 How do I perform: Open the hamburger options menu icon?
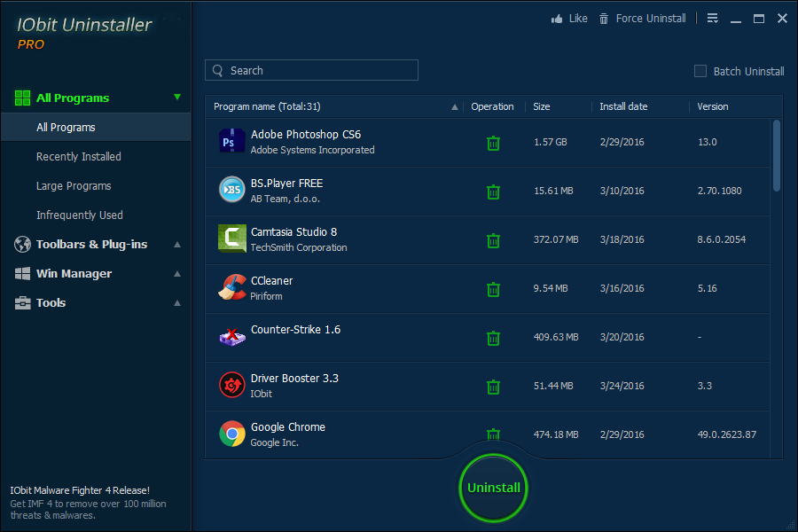[x=713, y=19]
